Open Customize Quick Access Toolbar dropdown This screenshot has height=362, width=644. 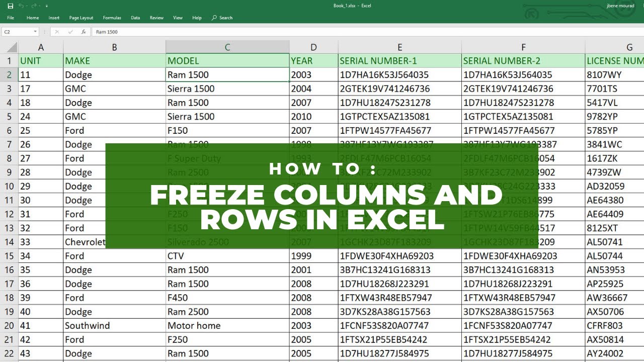(x=47, y=6)
